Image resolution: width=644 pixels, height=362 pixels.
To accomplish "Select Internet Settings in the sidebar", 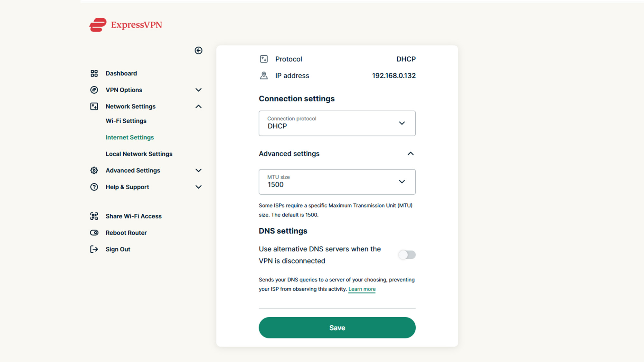I will click(130, 137).
